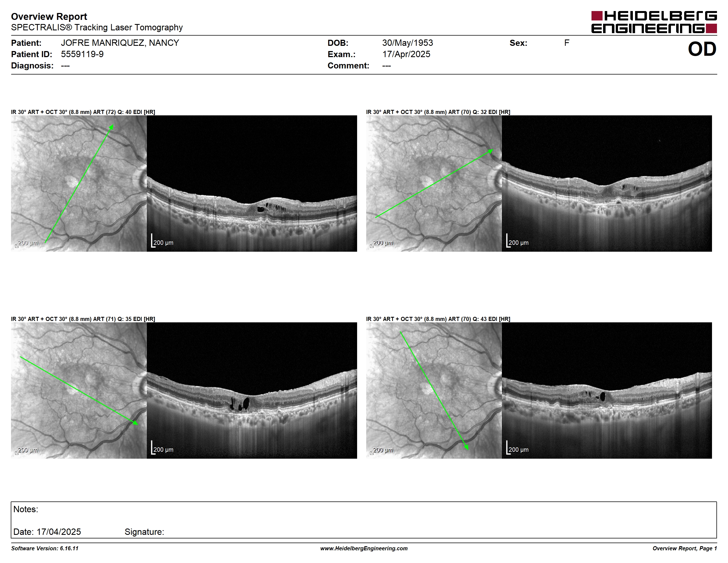Select SPECTRALIS Tracking Laser Tomography subtitle
The image size is (728, 563).
pyautogui.click(x=97, y=27)
